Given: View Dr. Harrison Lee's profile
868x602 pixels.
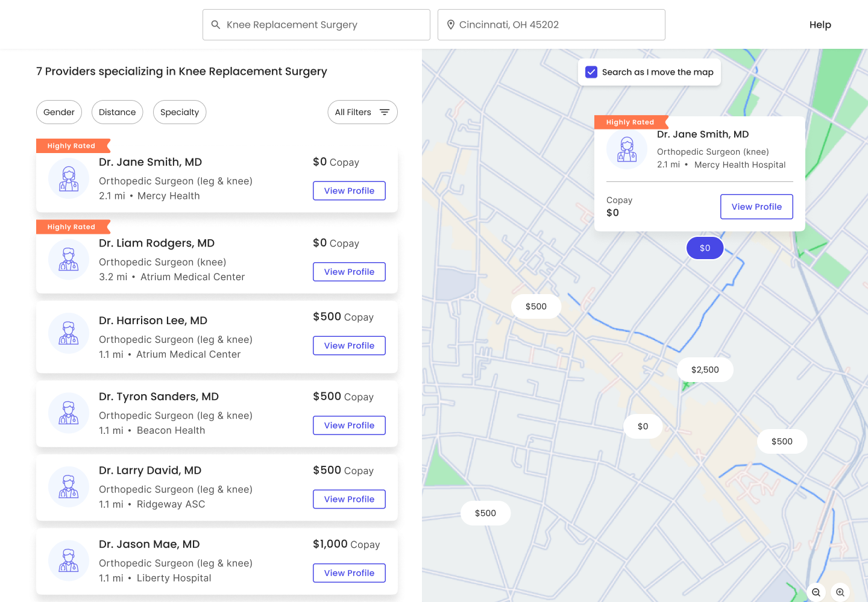Looking at the screenshot, I should pos(349,346).
